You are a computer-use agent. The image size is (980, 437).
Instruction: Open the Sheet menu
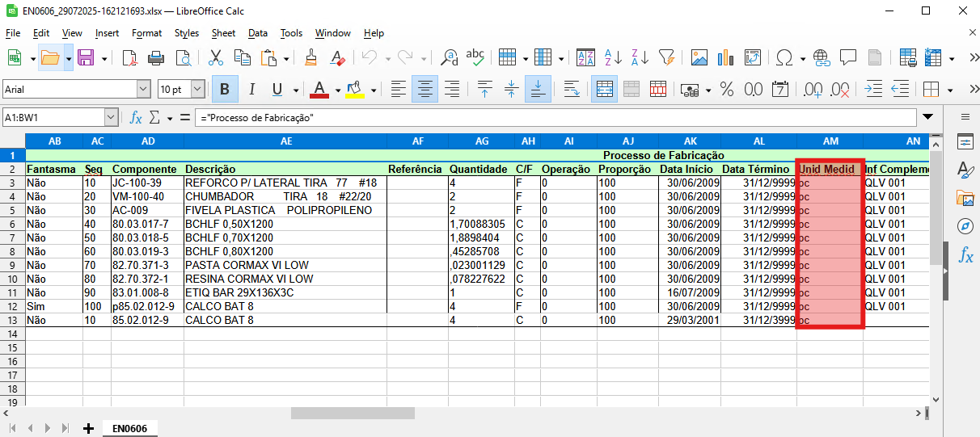224,33
